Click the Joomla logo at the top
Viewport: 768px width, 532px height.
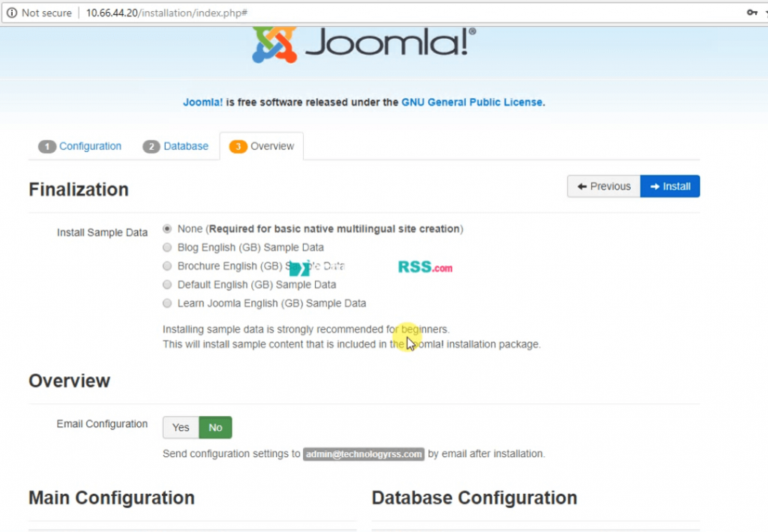tap(364, 44)
